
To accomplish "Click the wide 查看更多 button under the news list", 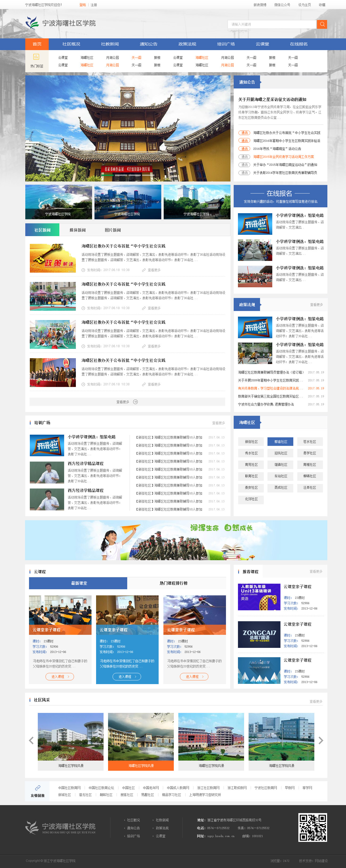I will [x=127, y=402].
